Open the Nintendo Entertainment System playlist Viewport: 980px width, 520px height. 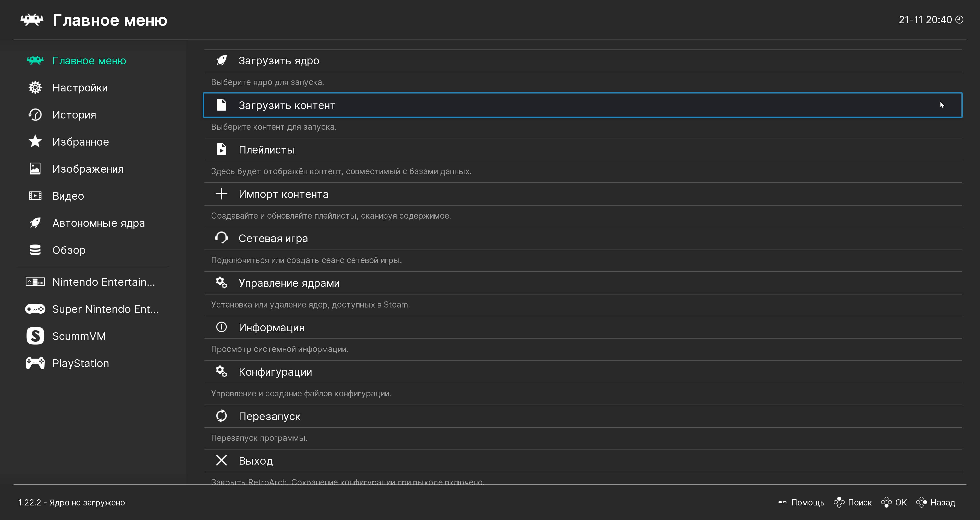(103, 282)
